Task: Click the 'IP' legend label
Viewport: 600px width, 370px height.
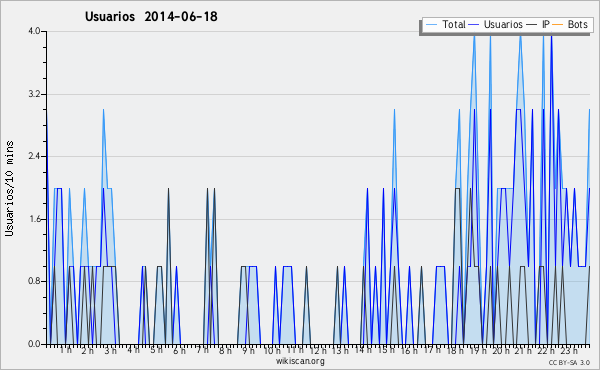Action: click(546, 24)
